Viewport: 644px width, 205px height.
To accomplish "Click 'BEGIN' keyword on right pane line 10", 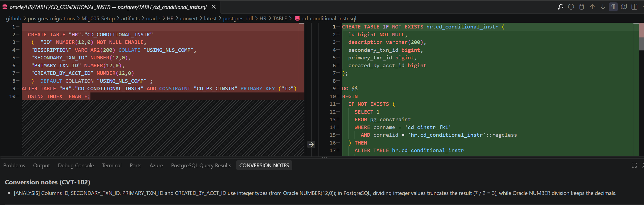I will tap(350, 97).
